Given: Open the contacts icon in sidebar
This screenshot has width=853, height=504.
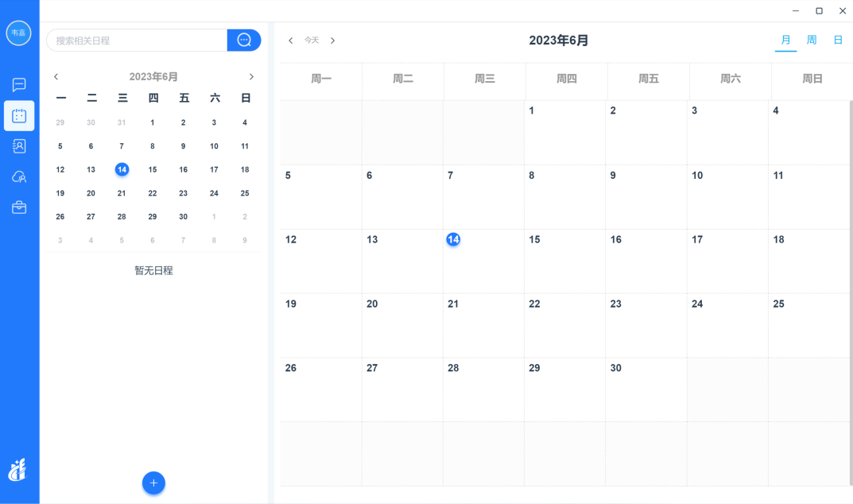Looking at the screenshot, I should tap(19, 146).
